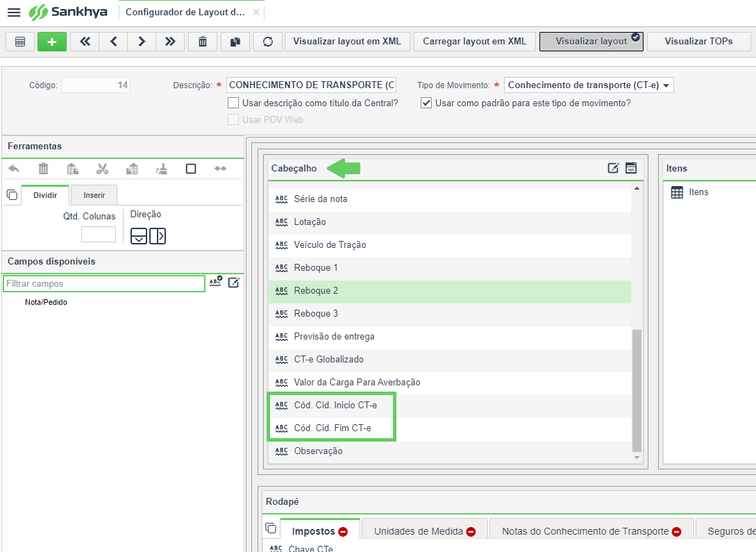This screenshot has height=552, width=756.
Task: Click the green add new record button
Action: (52, 42)
